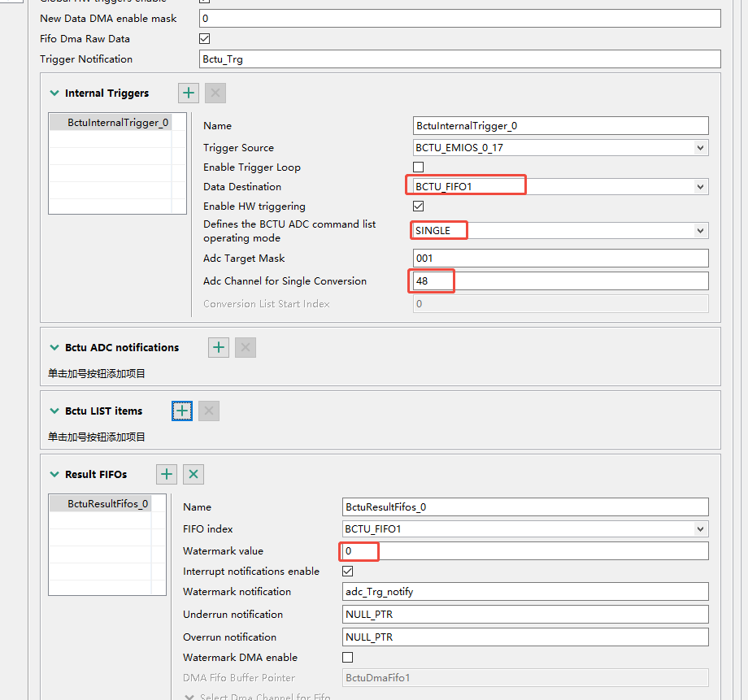Edit Adc Channel for Single Conversion
748x700 pixels.
click(560, 281)
